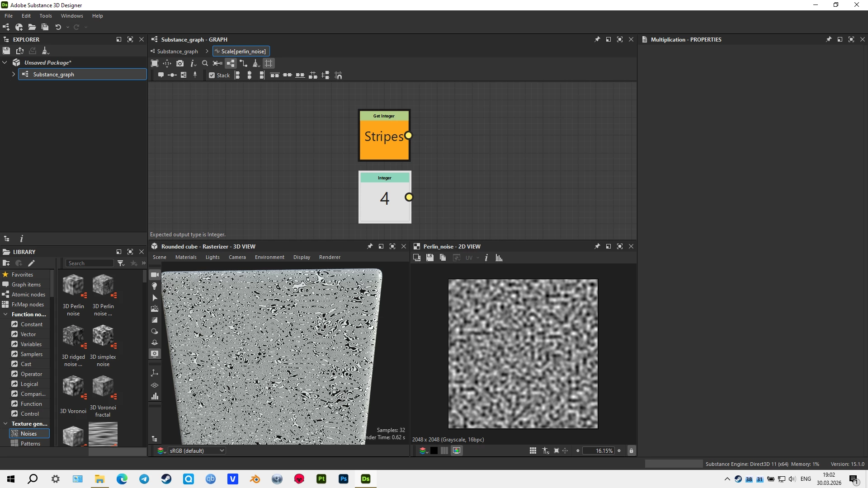Click the camera screenshot icon in graph toolbar

click(180, 63)
